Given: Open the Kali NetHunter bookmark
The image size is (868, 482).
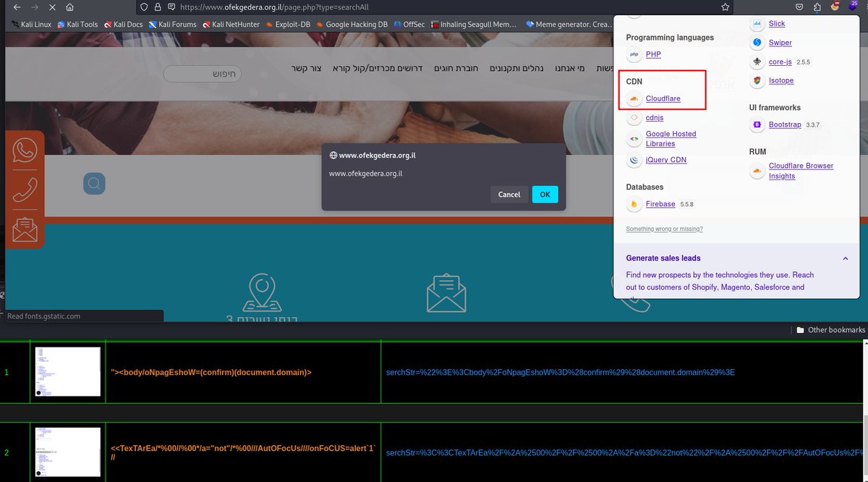Looking at the screenshot, I should coord(231,24).
